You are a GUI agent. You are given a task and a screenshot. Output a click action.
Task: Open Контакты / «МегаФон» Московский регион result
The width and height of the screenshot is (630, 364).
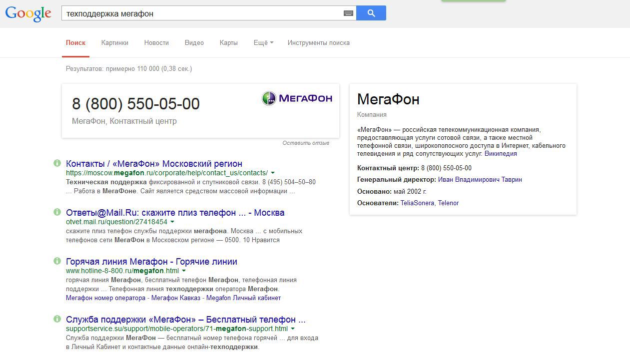154,163
